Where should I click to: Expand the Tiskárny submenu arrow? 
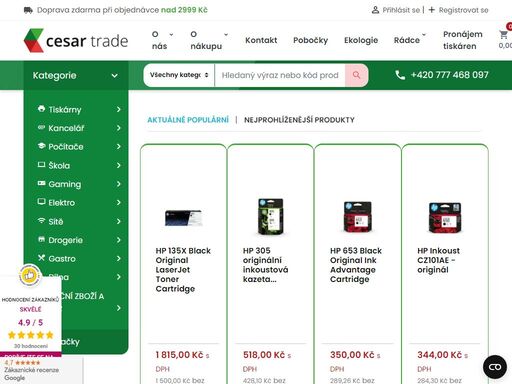(x=119, y=109)
